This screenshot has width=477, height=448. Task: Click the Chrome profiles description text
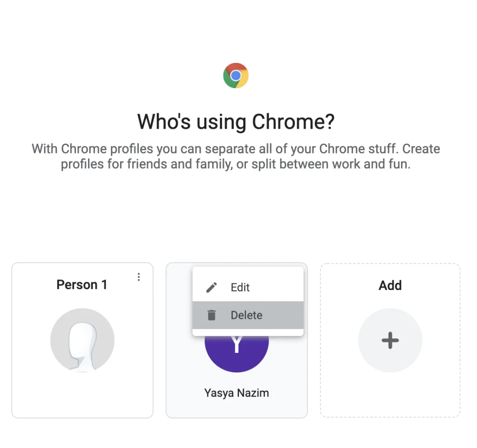tap(236, 157)
